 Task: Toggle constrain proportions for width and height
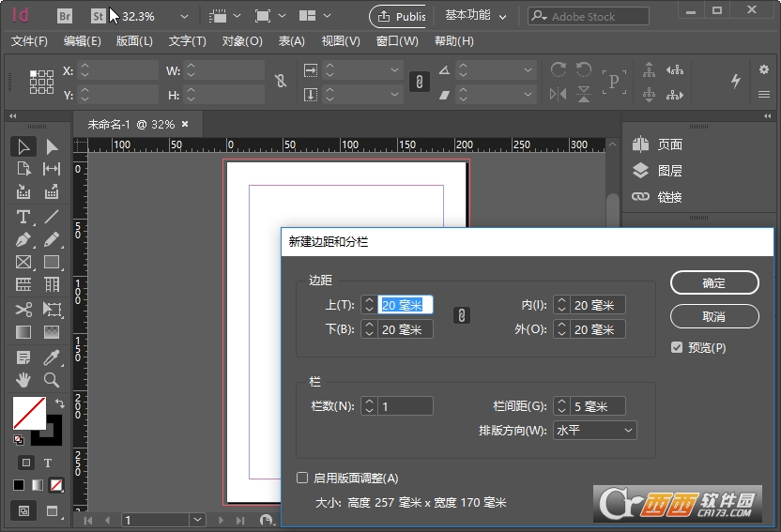[x=281, y=81]
